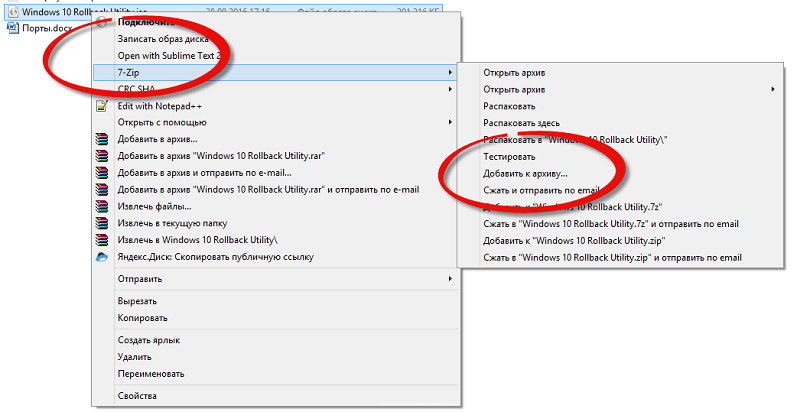Choose 'Переименовать'
Image resolution: width=800 pixels, height=412 pixels.
pyautogui.click(x=151, y=374)
